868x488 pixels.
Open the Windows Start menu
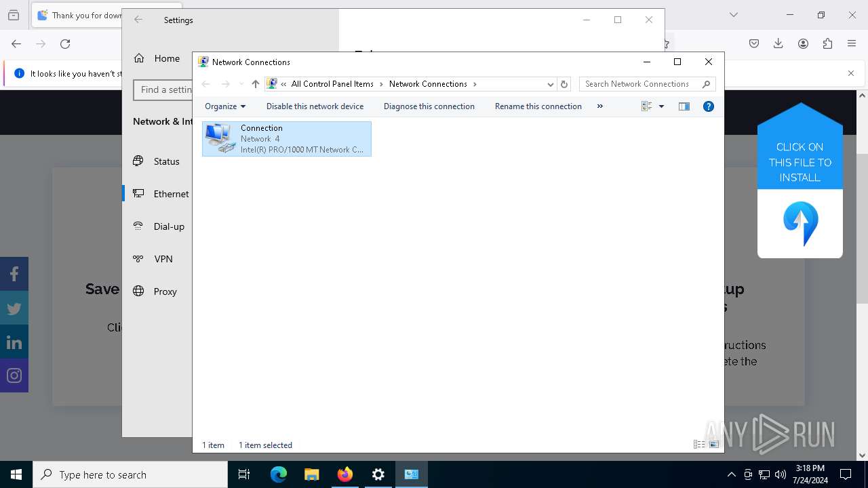click(16, 474)
